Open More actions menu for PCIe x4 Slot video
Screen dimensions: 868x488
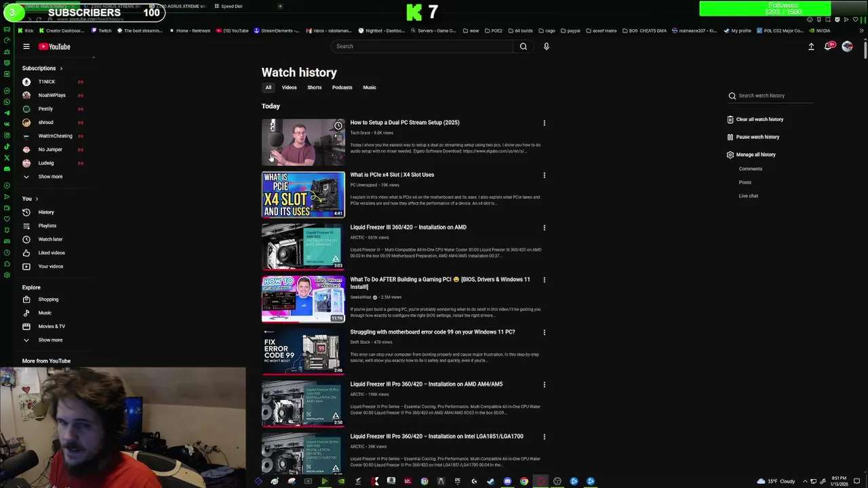tap(544, 175)
